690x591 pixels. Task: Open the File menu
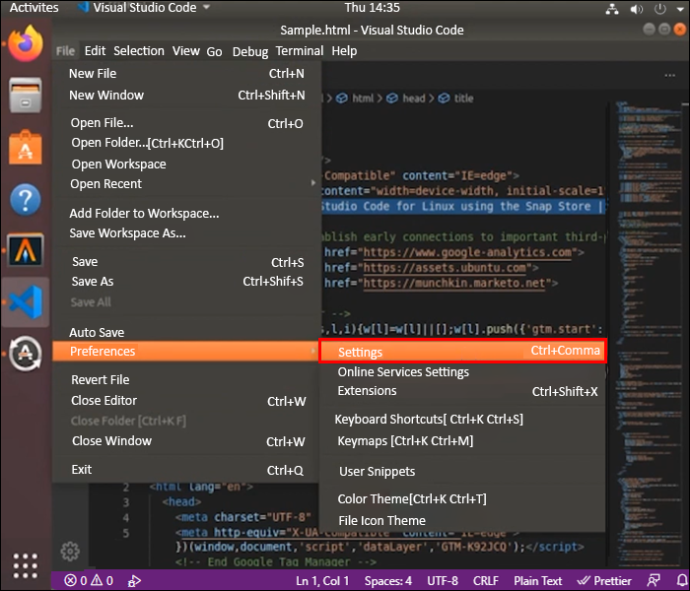pyautogui.click(x=66, y=51)
